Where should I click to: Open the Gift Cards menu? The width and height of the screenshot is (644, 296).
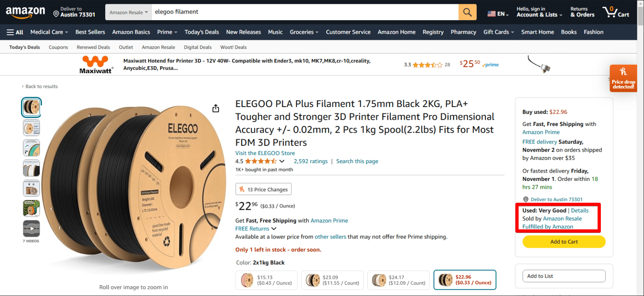[x=499, y=32]
